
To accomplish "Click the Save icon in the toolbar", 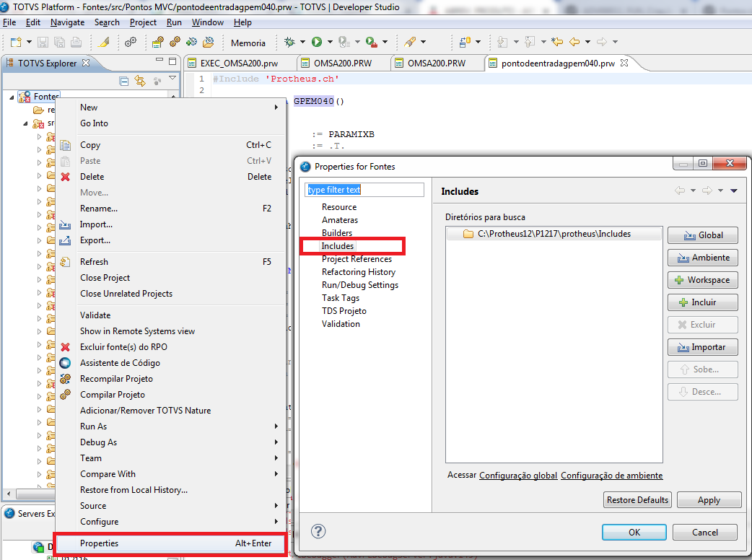I will click(x=43, y=42).
